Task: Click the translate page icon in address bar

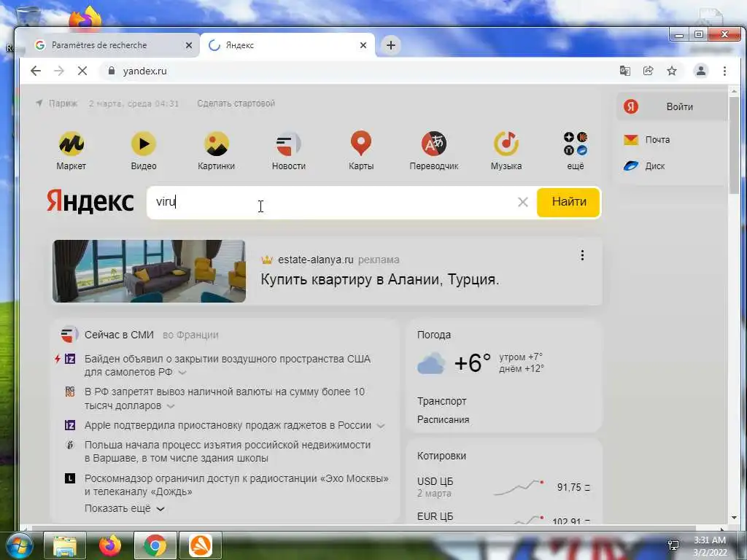Action: [x=624, y=71]
